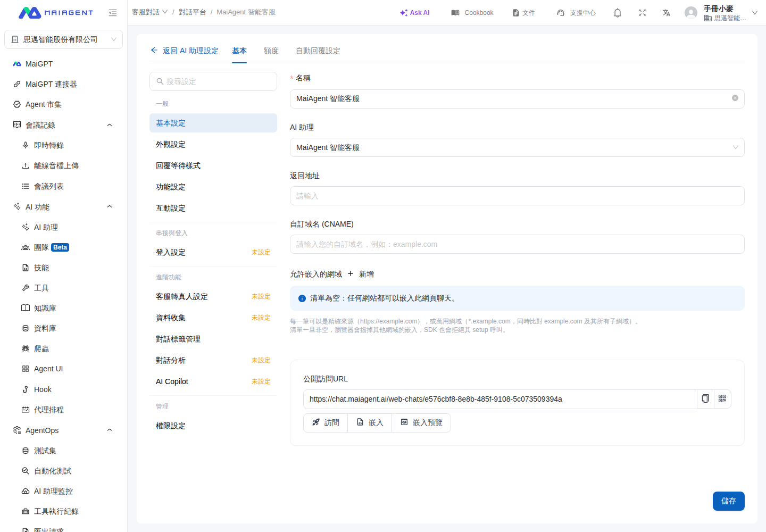Open the 思邁智能股份有限公司 organization dropdown
The image size is (766, 532).
[x=63, y=39]
